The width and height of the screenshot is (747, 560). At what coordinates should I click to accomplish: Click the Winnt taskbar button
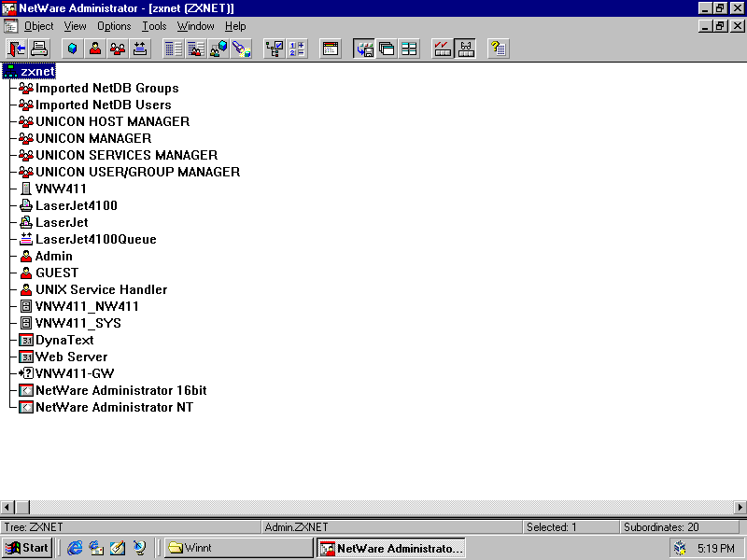point(239,548)
